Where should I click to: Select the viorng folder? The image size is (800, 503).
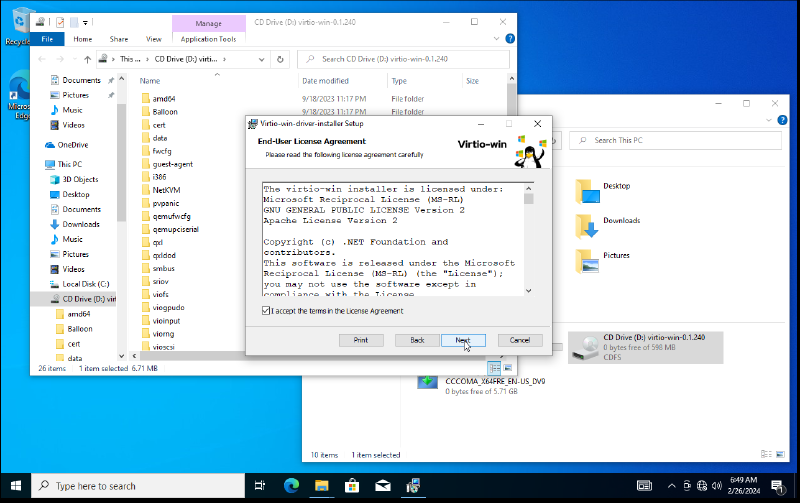(x=163, y=334)
